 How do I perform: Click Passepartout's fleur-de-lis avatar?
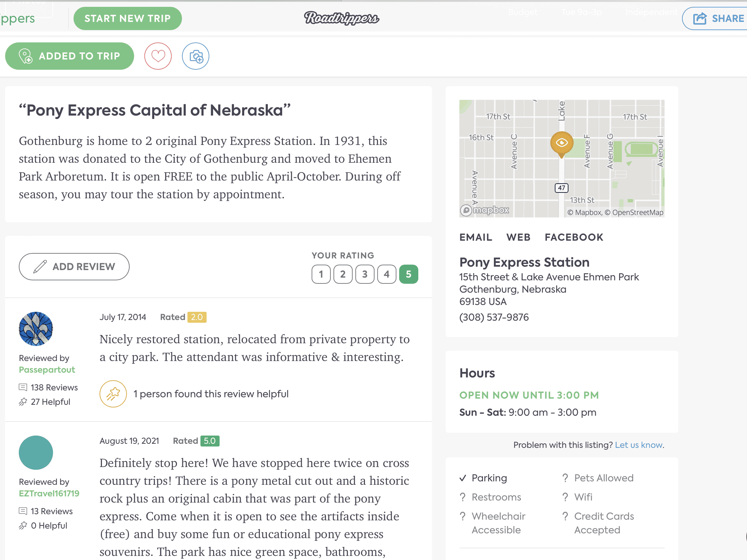click(36, 329)
